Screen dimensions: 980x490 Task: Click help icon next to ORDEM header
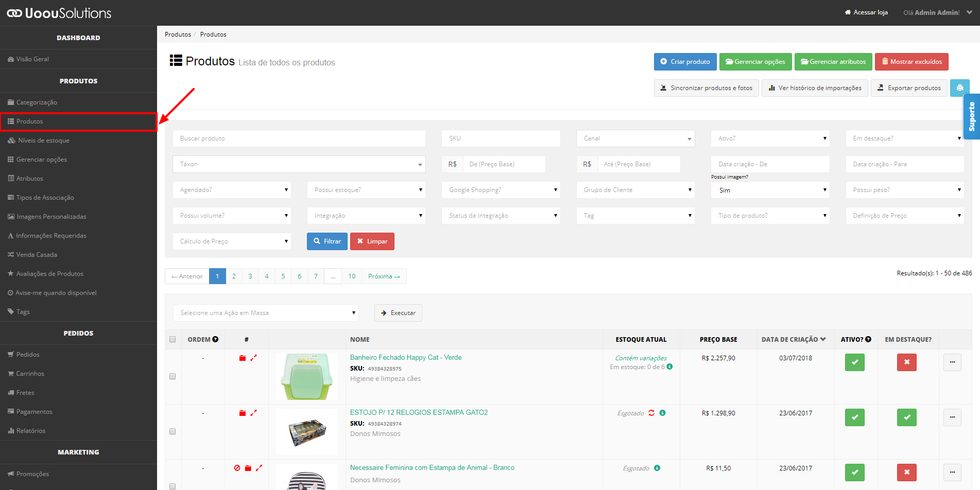pyautogui.click(x=215, y=339)
